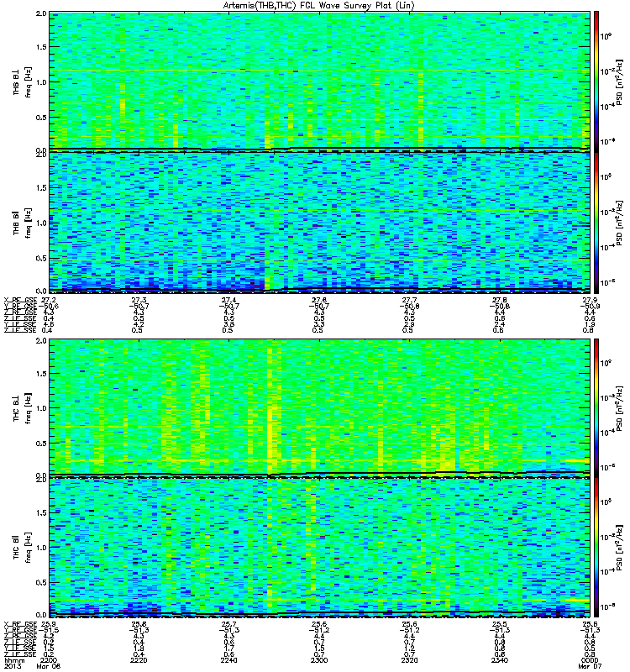Click the 0000 time tick label
The width and height of the screenshot is (630, 672).
click(590, 660)
